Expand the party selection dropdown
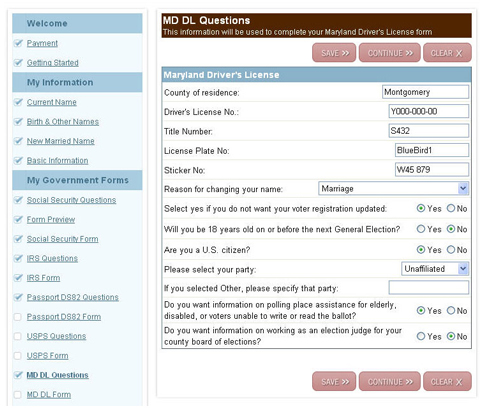The width and height of the screenshot is (486, 408). tap(435, 269)
